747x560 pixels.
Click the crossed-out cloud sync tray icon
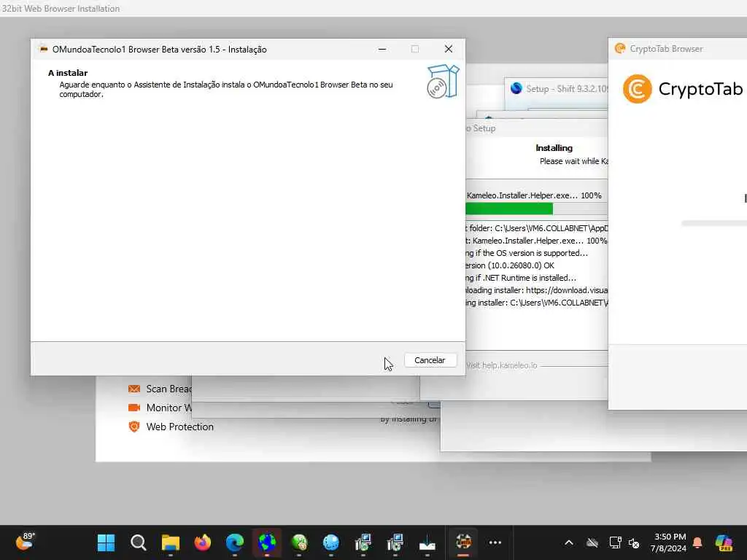[x=592, y=542]
